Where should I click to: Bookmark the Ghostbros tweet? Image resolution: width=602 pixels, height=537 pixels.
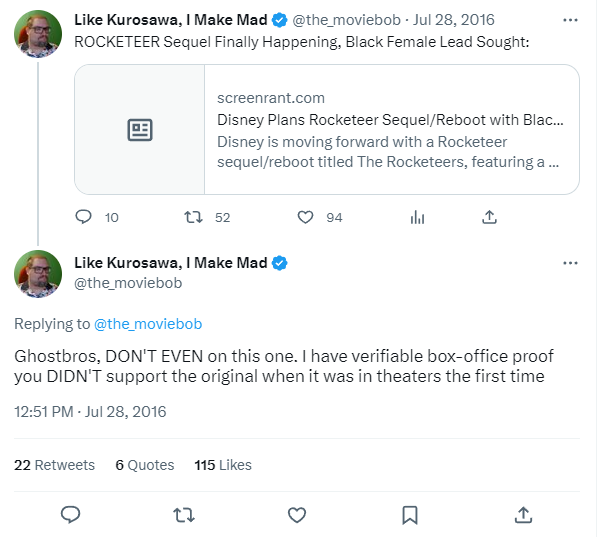pos(410,514)
